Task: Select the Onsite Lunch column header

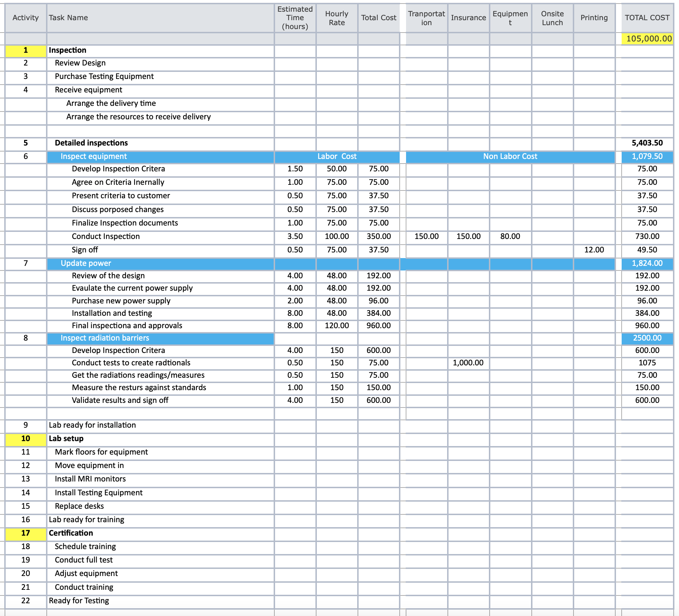Action: 552,18
